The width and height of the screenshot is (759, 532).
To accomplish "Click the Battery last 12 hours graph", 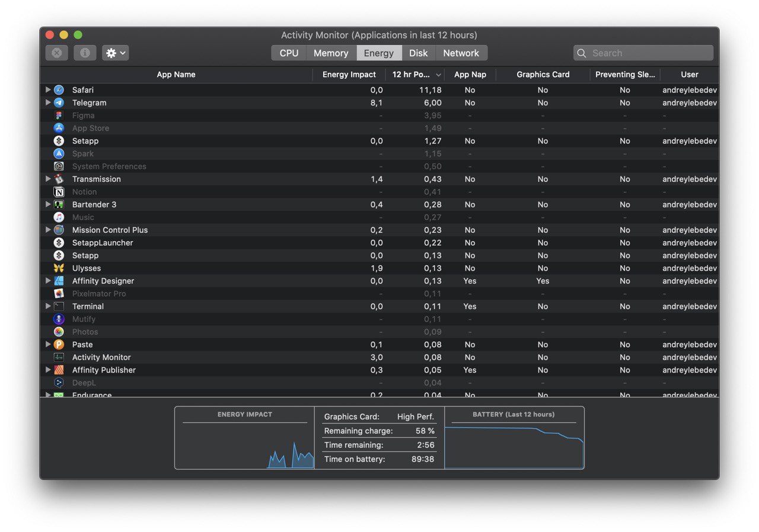I will tap(514, 437).
